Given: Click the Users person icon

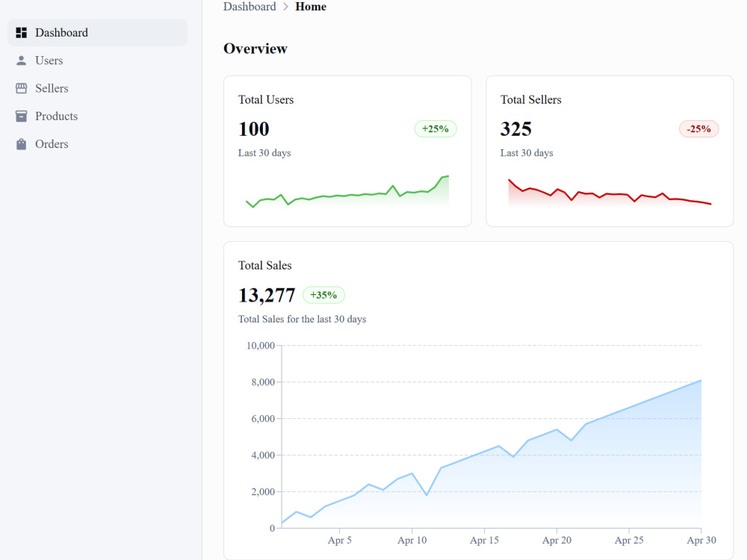Looking at the screenshot, I should tap(22, 60).
